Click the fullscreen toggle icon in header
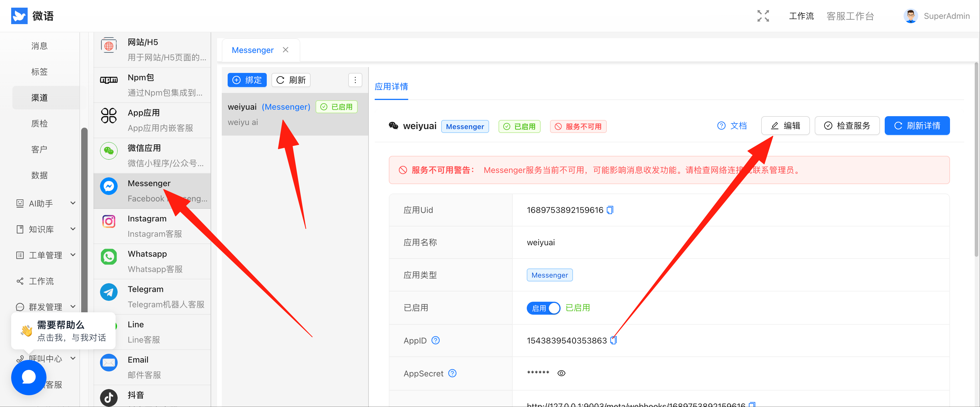Viewport: 980px width, 407px height. click(763, 16)
